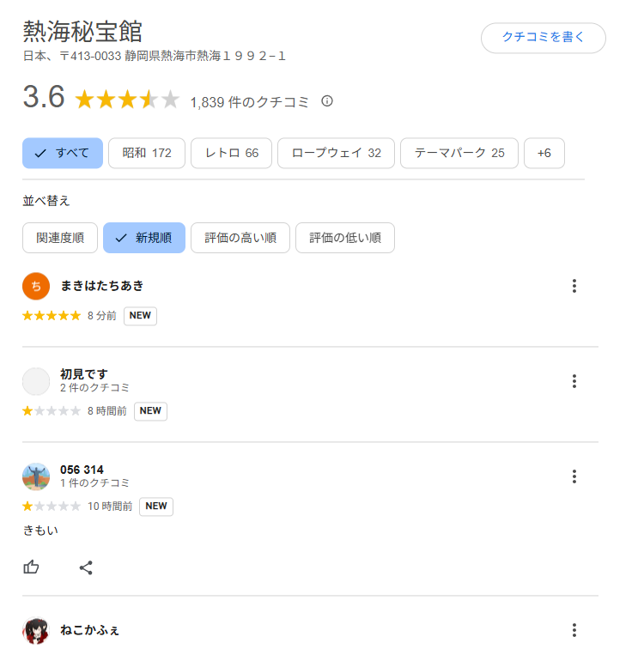Like the きもい review with thumbs-up
This screenshot has height=661, width=644.
pos(31,567)
